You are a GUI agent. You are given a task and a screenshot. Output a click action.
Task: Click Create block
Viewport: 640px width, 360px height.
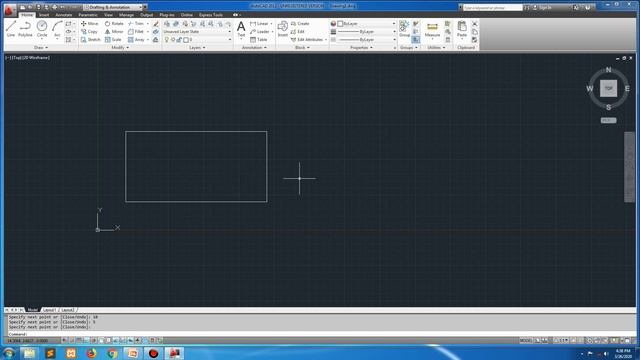pyautogui.click(x=300, y=24)
